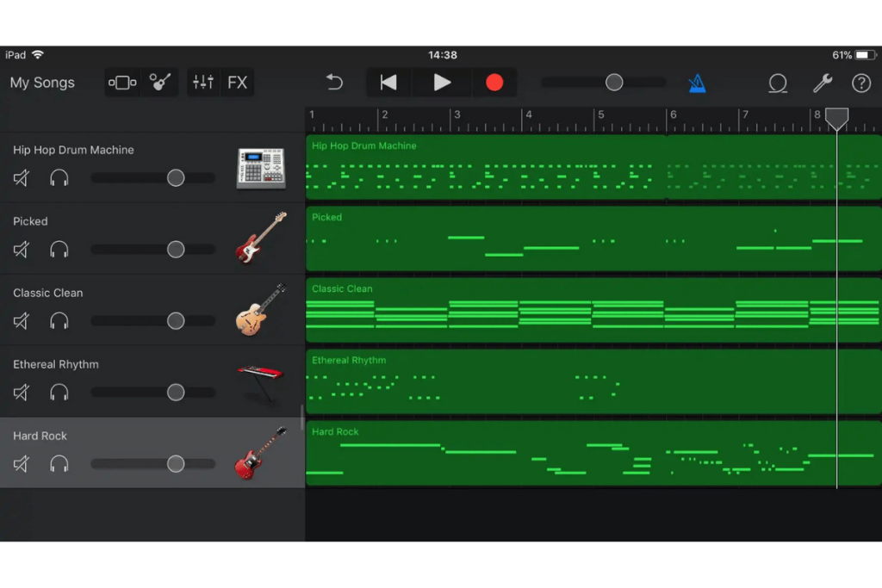Select the Hard Rock region
The image size is (882, 588).
(593, 453)
